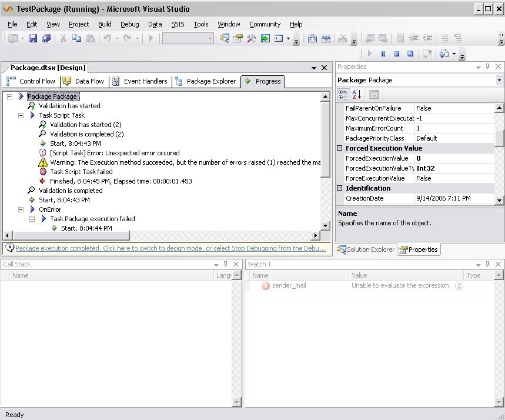Switch properties to Categorized view icon
Viewport: 505px width, 420px height.
click(343, 95)
